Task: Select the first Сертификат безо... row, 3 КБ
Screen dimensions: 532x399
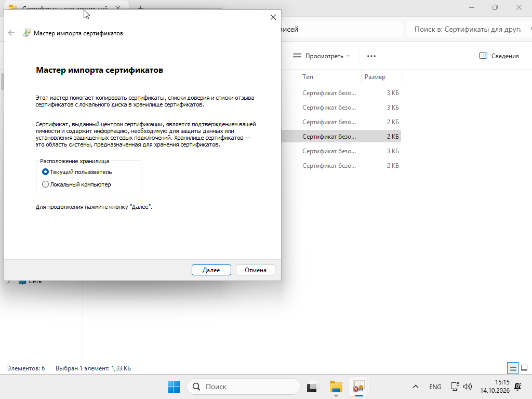Action: (x=341, y=93)
